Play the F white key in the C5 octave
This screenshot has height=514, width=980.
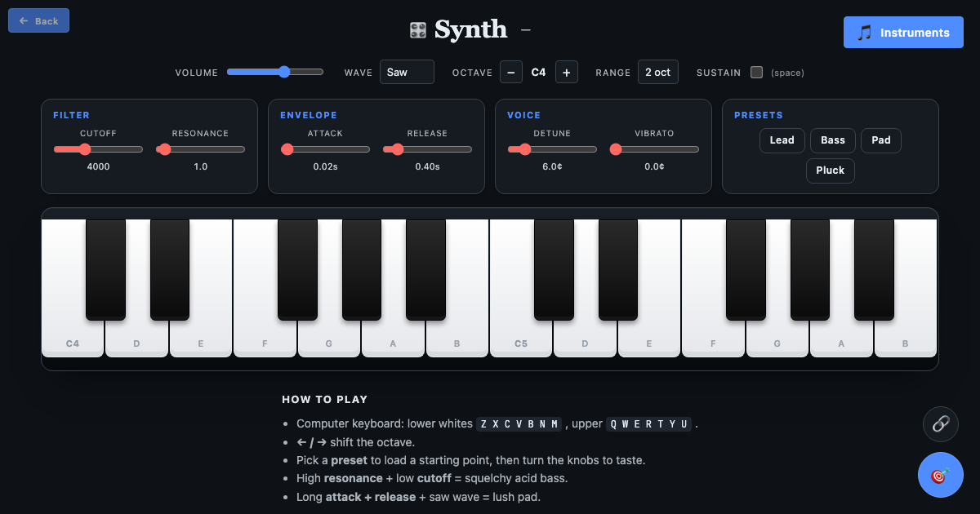click(713, 339)
